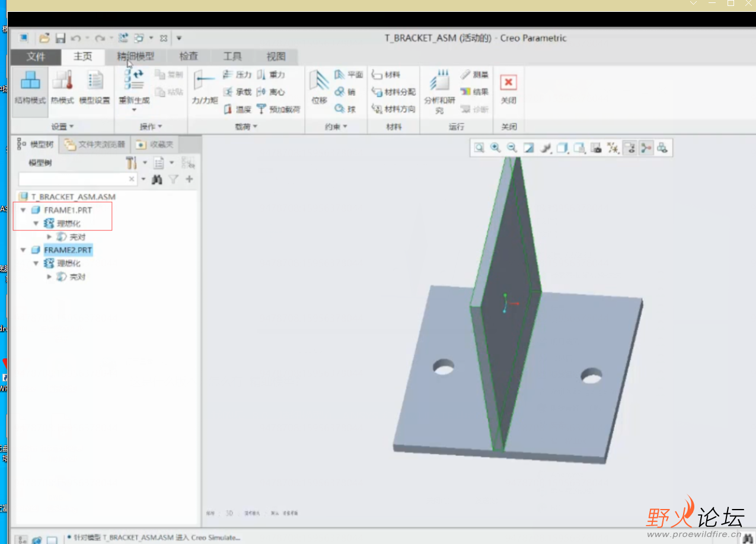Create a 平面 planar constraint
This screenshot has height=544, width=756.
[349, 75]
